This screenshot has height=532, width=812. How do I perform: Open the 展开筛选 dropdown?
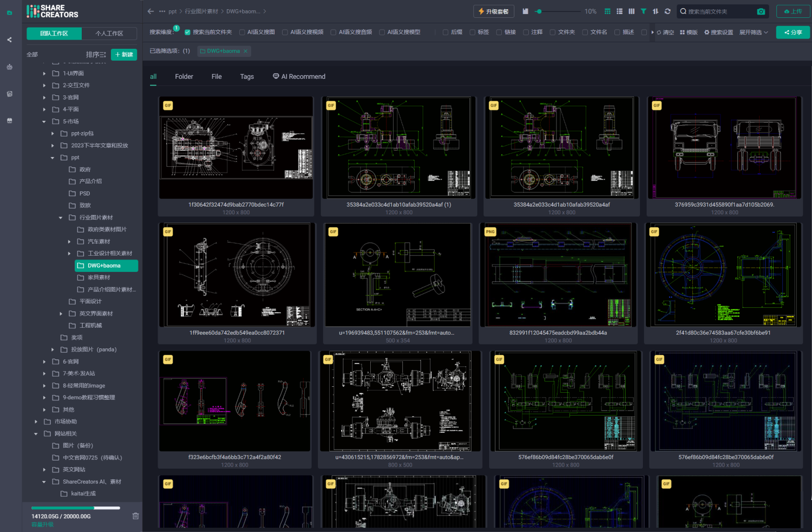click(754, 33)
